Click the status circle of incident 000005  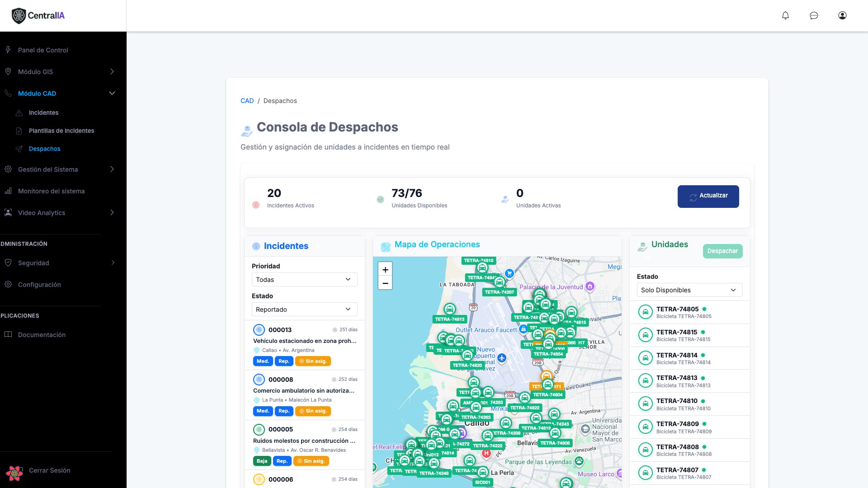click(x=259, y=429)
